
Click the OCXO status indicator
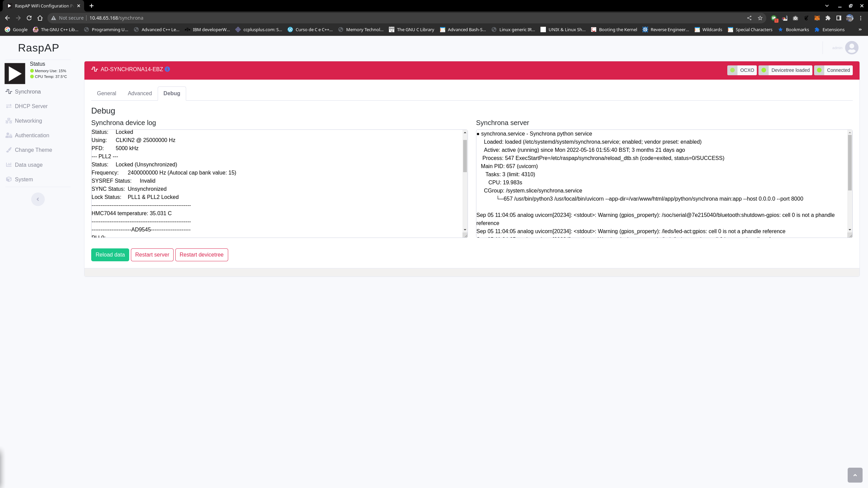742,70
